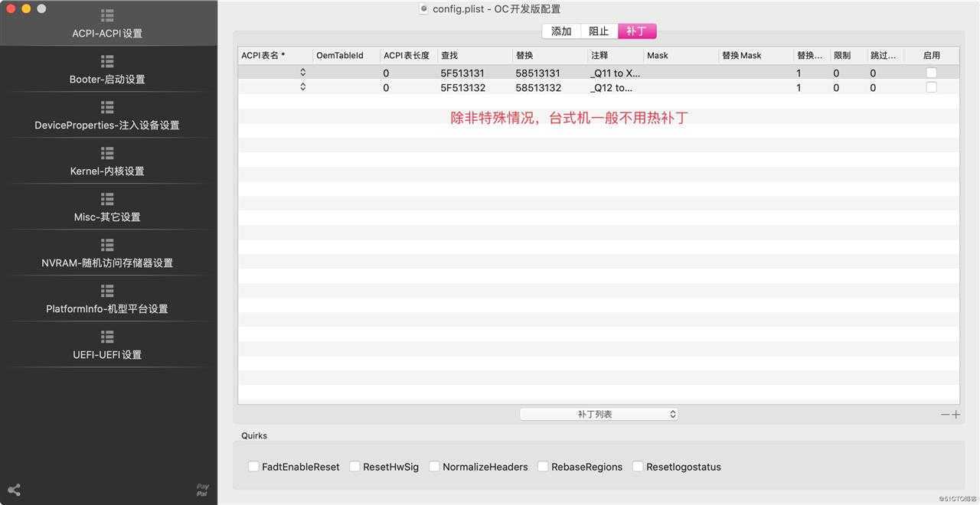This screenshot has width=980, height=505.
Task: Switch to the 添加 tab
Action: coord(561,31)
